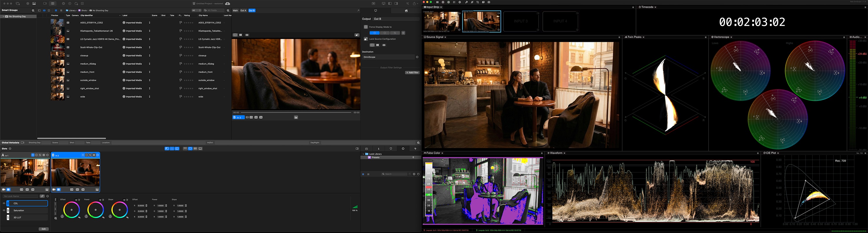Click Lock Source Configuration lock icon
The height and width of the screenshot is (233, 868).
click(366, 39)
